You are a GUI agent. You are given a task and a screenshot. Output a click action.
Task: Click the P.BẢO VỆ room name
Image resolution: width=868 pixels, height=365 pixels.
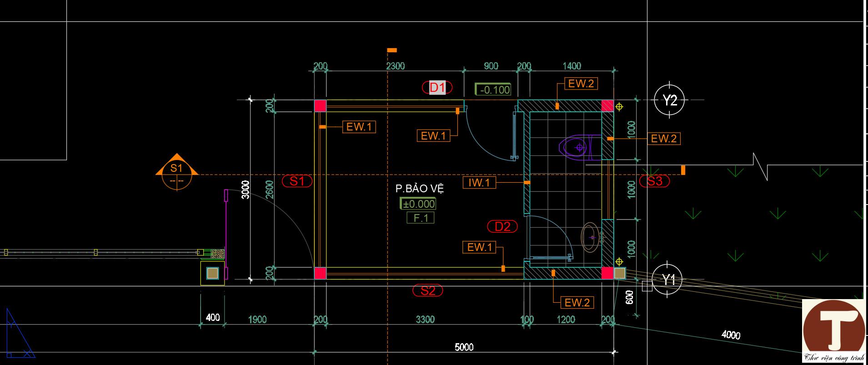coord(420,188)
